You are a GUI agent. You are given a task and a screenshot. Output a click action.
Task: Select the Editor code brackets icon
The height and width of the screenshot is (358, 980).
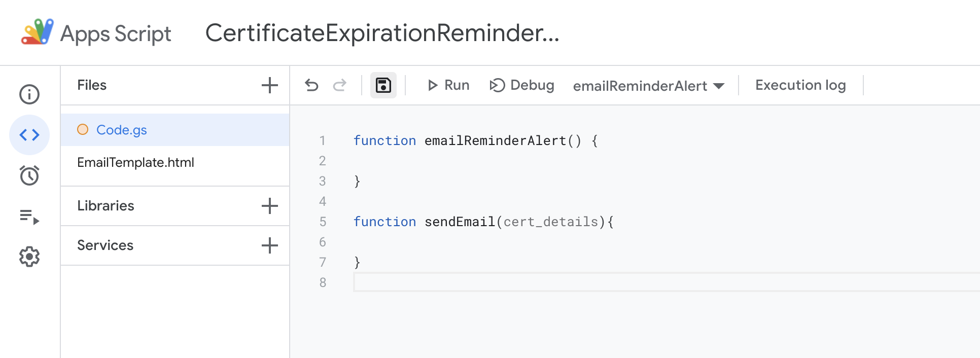click(x=29, y=135)
